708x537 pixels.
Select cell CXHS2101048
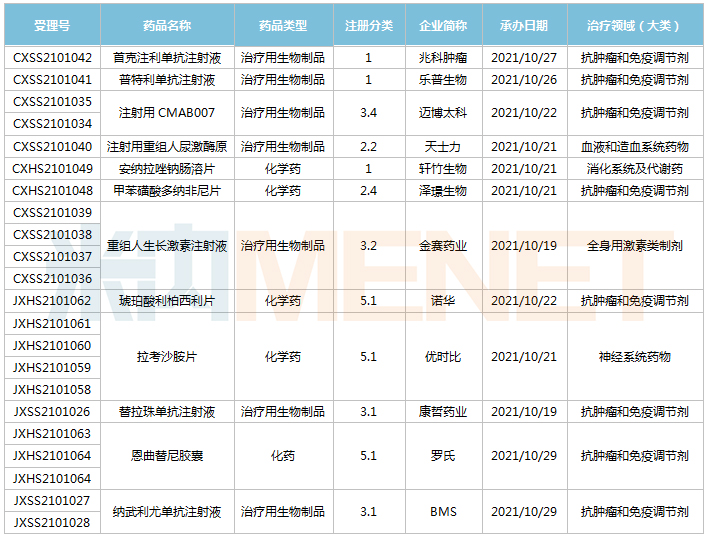(x=52, y=191)
